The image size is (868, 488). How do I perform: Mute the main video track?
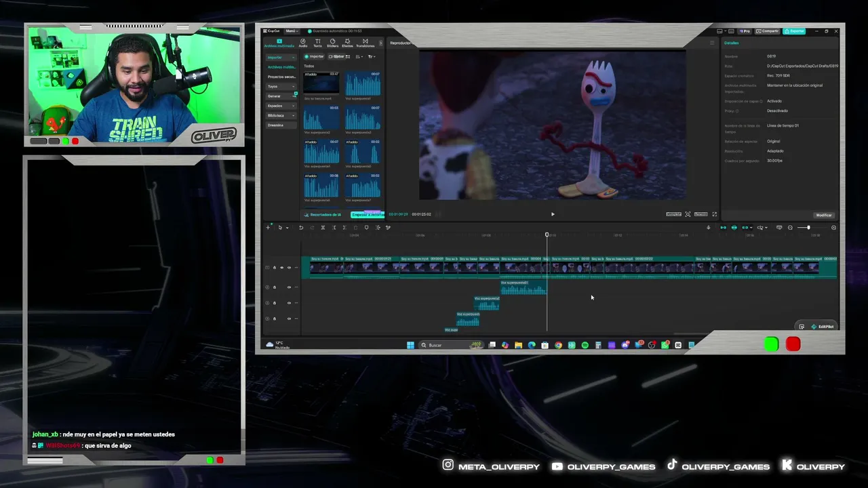coord(289,268)
